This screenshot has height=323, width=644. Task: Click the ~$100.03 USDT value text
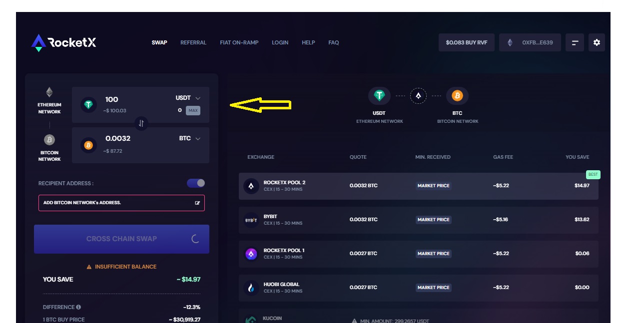click(x=115, y=111)
